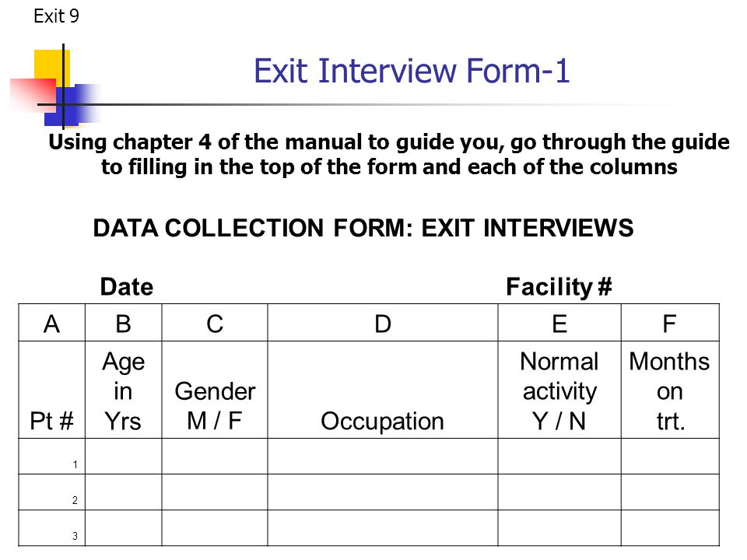Click the 'Facility #' field label
The image size is (747, 560).
559,287
